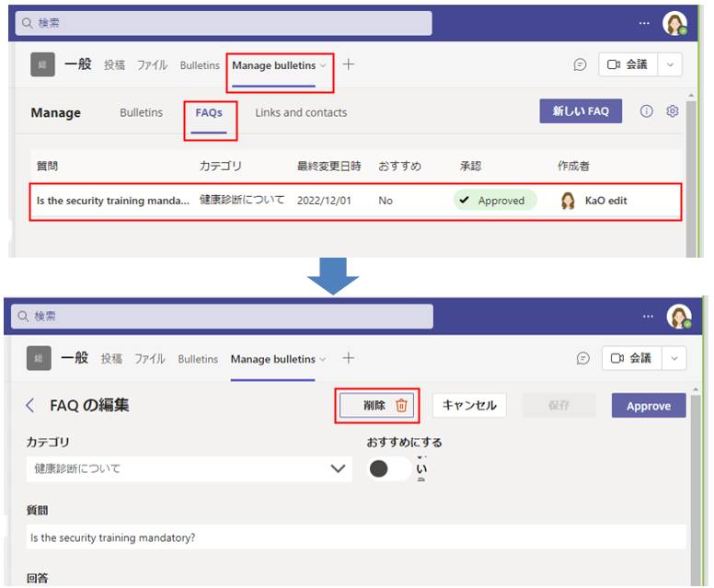The image size is (714, 588).
Task: Click the 質問 field 'Is the security training mandatory?'
Action: pos(356,537)
